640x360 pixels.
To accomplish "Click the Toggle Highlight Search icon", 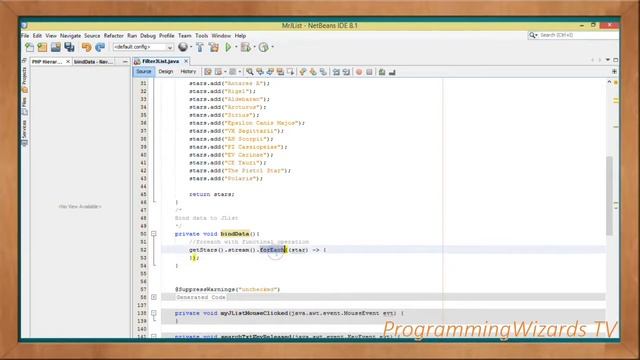I will pos(280,72).
